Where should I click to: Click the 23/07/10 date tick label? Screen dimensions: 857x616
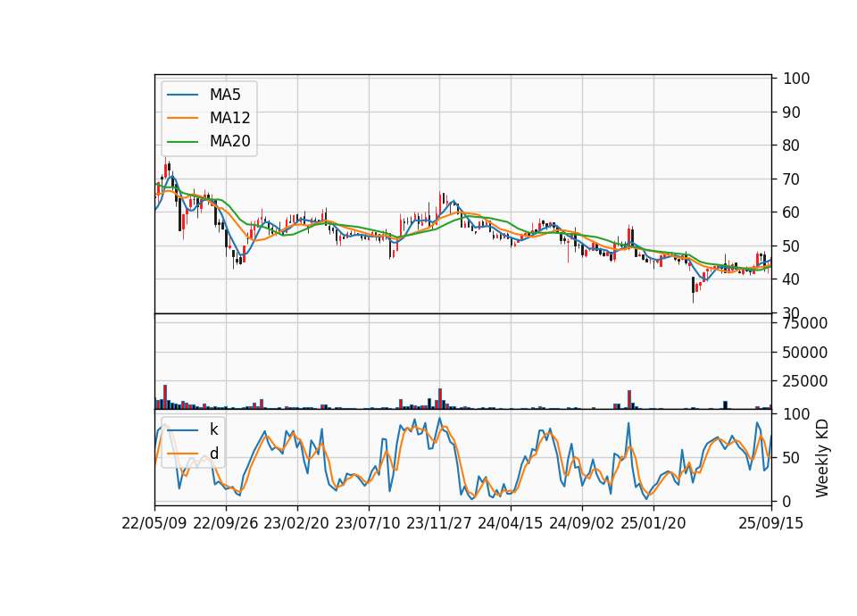pyautogui.click(x=368, y=523)
